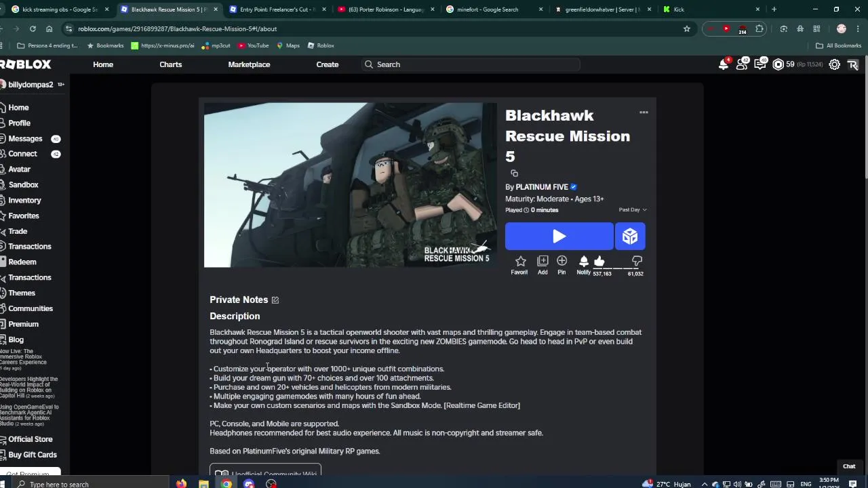Open the PLATINUM FIVE creator page
The width and height of the screenshot is (868, 488).
coord(541,187)
